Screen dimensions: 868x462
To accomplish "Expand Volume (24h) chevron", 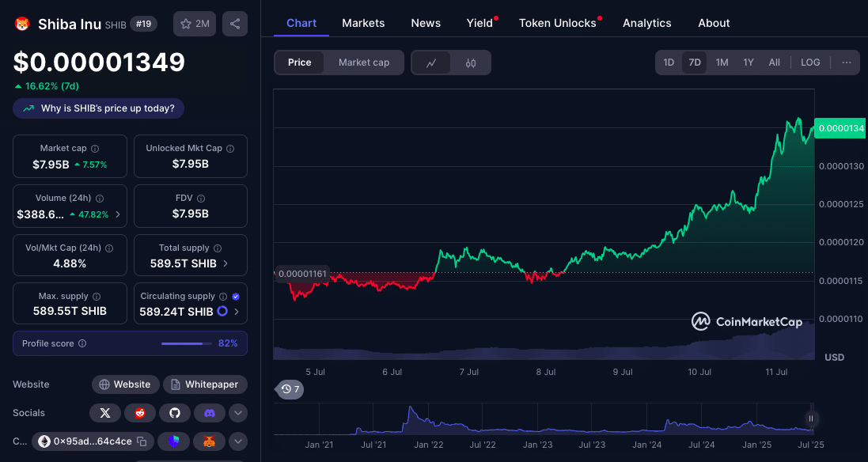I will pos(117,214).
